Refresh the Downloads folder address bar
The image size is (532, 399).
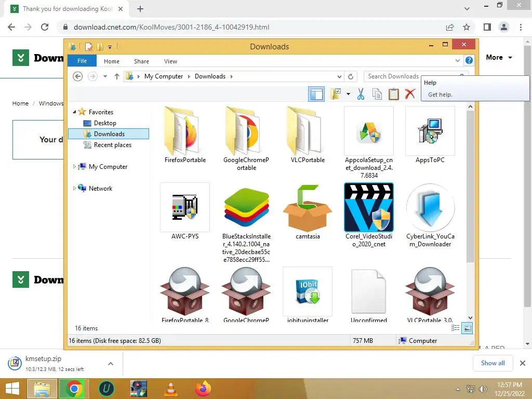point(351,76)
